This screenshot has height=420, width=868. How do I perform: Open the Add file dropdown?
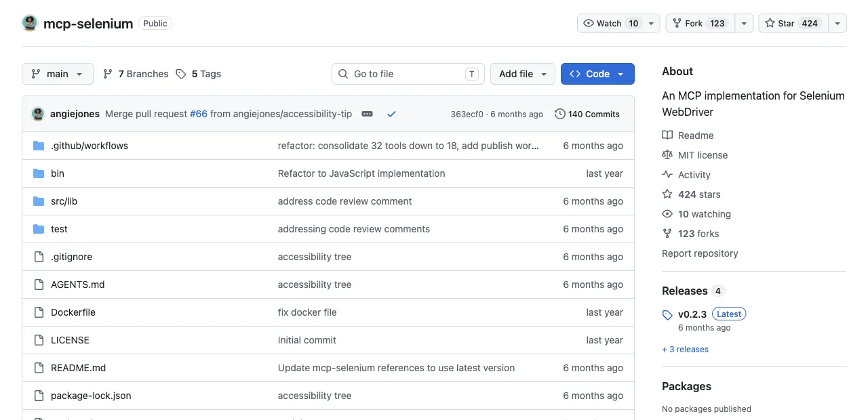tap(523, 74)
